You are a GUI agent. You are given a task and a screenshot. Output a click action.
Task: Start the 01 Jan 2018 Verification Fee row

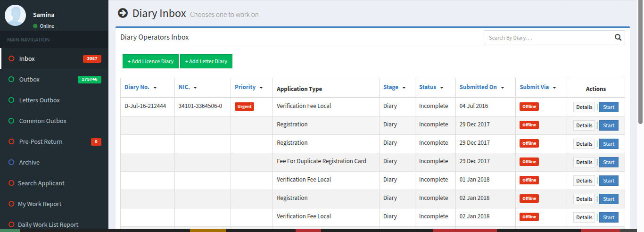(609, 181)
